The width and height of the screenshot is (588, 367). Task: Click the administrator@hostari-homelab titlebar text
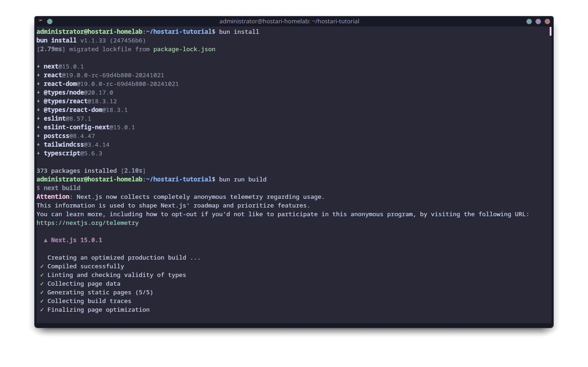289,21
